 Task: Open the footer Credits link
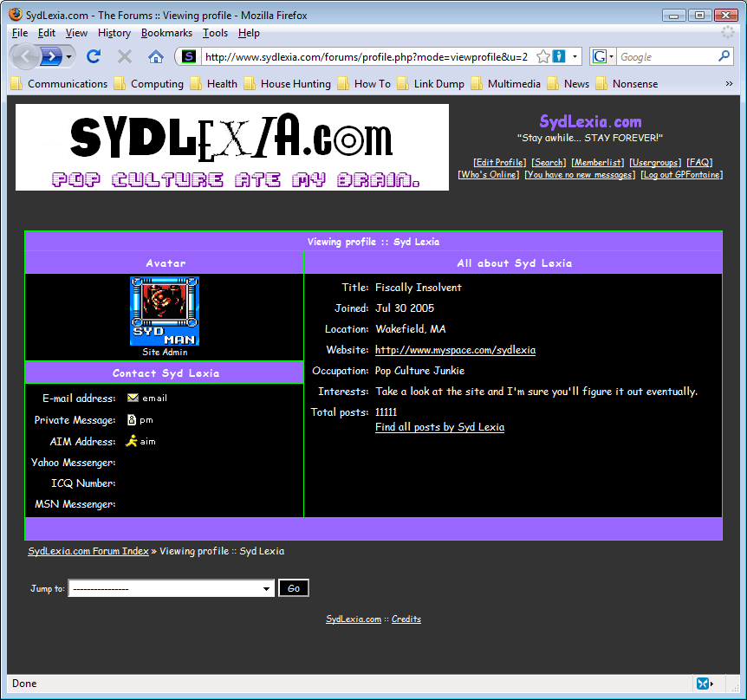point(406,619)
